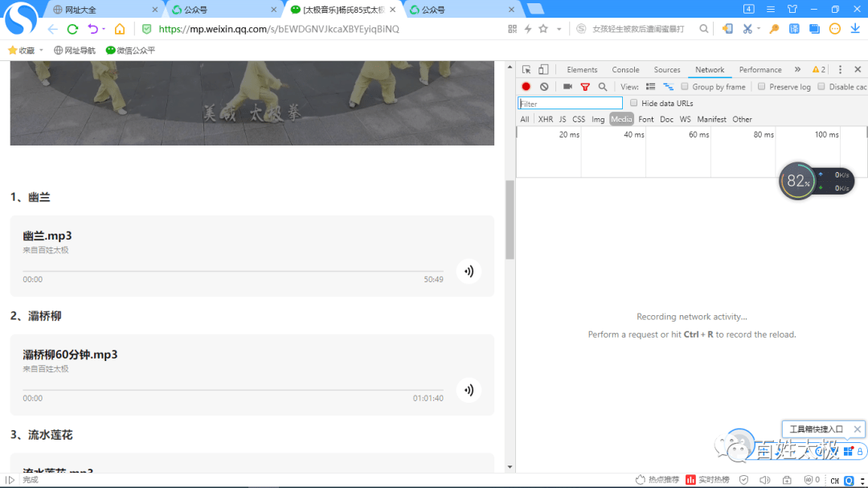Select the inspect element cursor icon
This screenshot has width=868, height=488.
526,70
